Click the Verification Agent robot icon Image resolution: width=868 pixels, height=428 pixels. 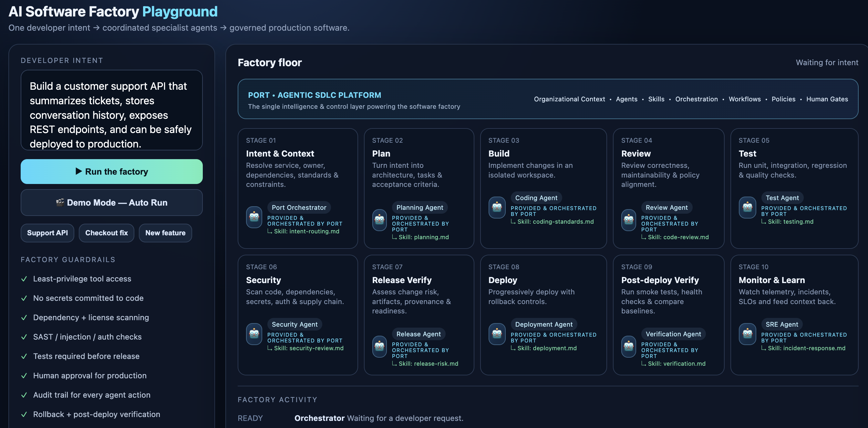pos(629,347)
